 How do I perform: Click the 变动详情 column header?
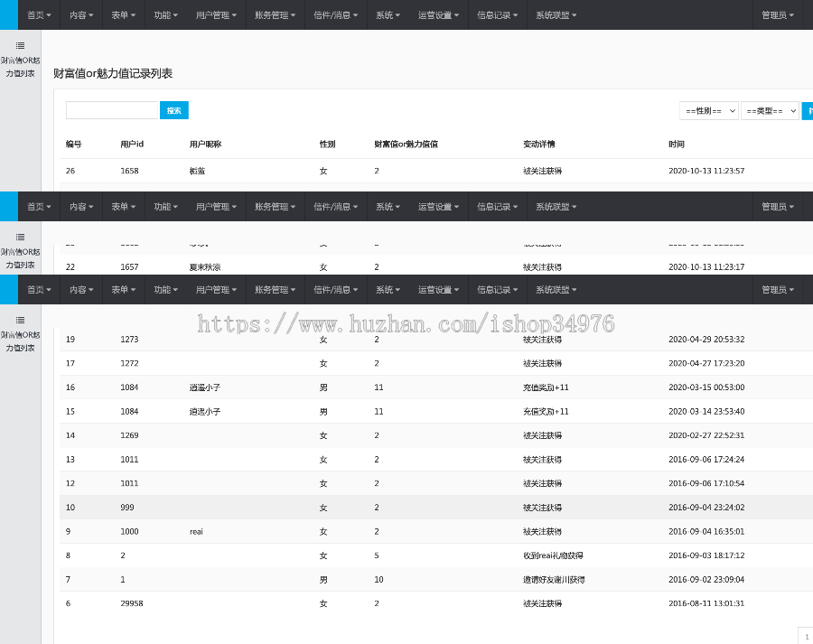click(x=538, y=145)
